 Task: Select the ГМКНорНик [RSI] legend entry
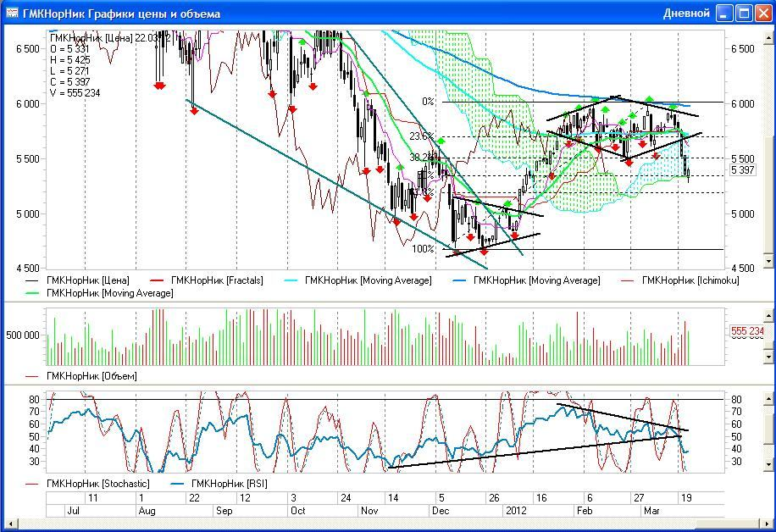click(x=222, y=483)
